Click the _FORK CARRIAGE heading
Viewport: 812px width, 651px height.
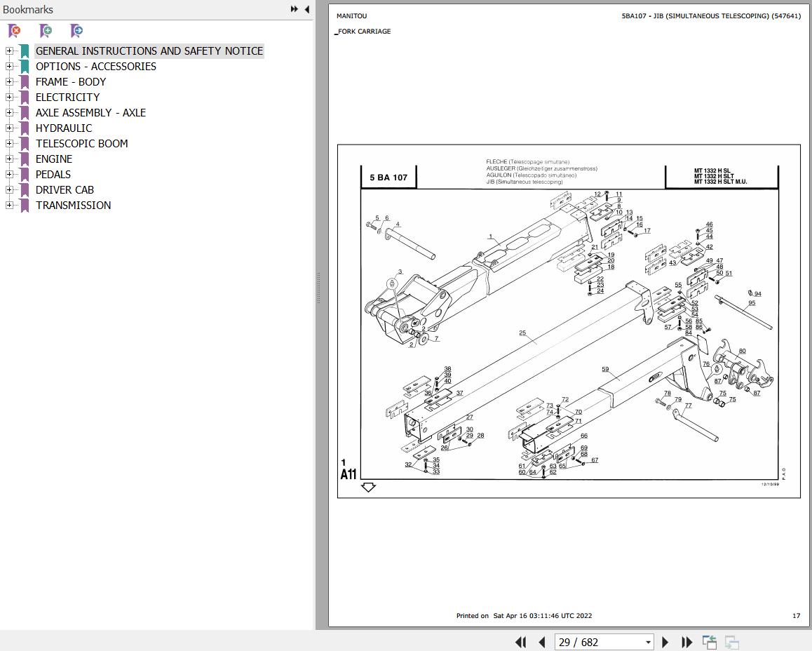(x=363, y=32)
